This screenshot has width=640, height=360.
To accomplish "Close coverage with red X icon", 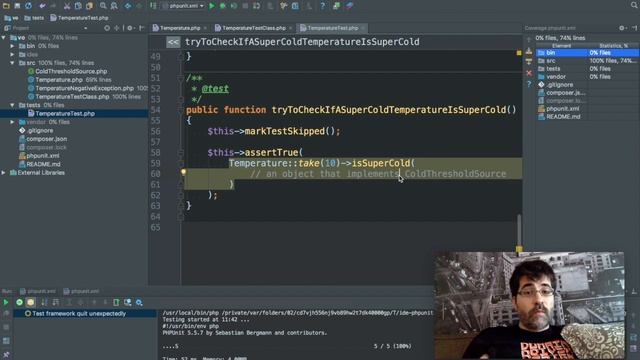I will click(x=529, y=73).
